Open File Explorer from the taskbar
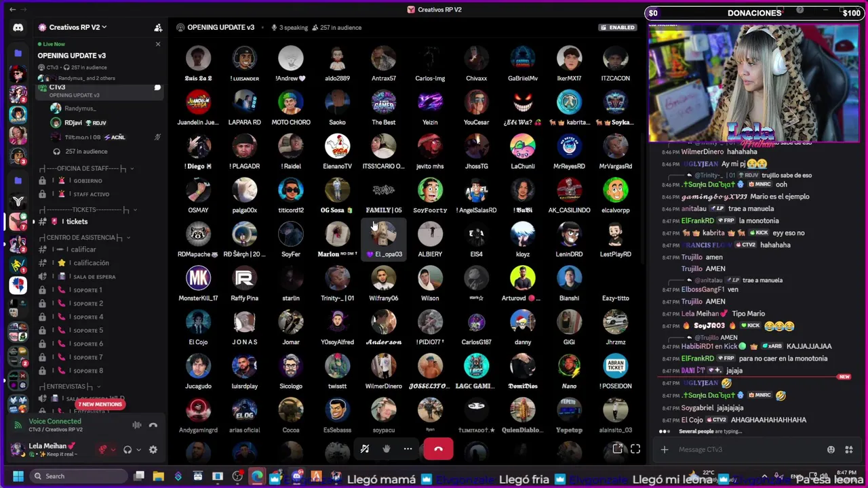Viewport: 868px width, 488px height. coord(158,476)
